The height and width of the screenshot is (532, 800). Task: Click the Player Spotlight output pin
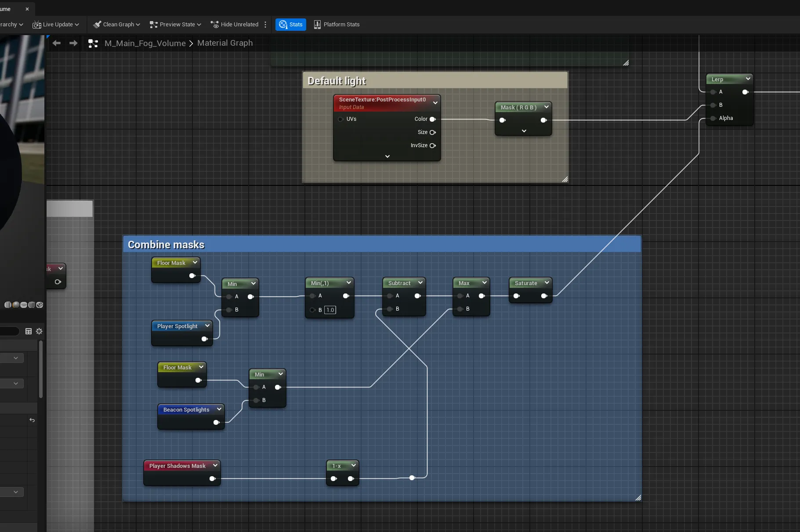point(204,339)
